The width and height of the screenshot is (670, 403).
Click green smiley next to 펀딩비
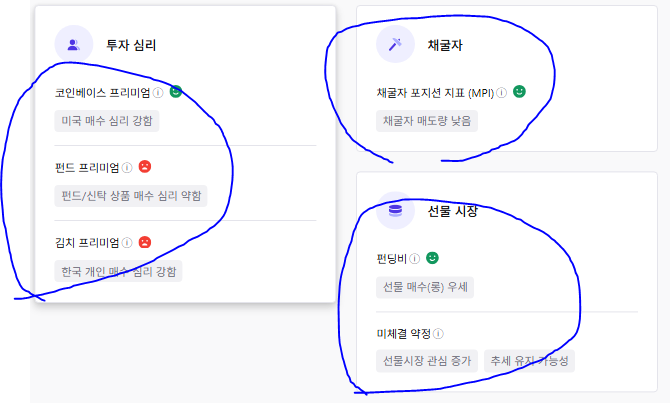432,258
